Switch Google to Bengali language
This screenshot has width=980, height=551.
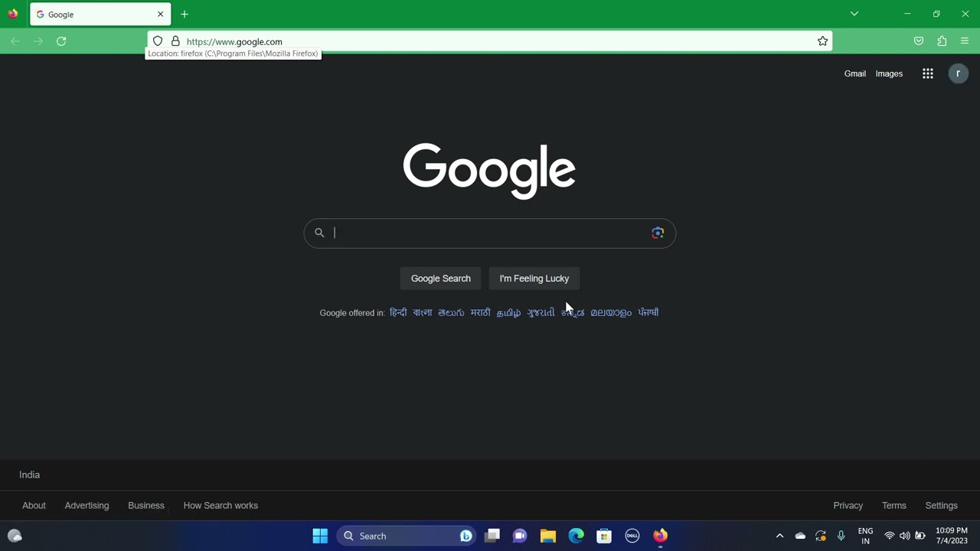point(423,312)
